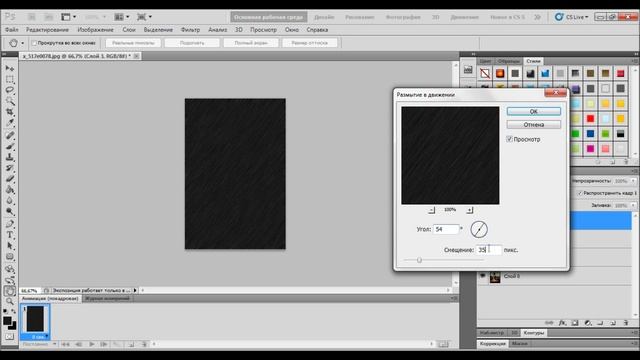Select the Brush tool

[10, 146]
